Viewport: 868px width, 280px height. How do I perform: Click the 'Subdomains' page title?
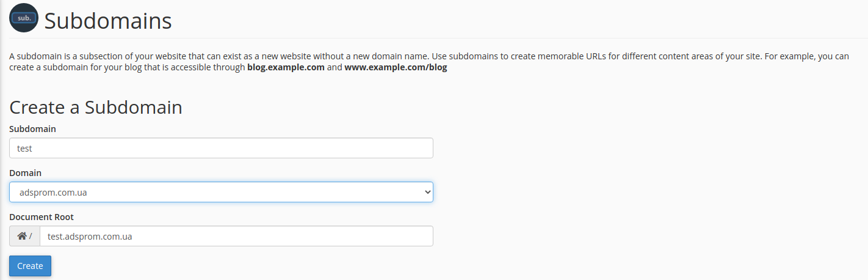pos(108,21)
